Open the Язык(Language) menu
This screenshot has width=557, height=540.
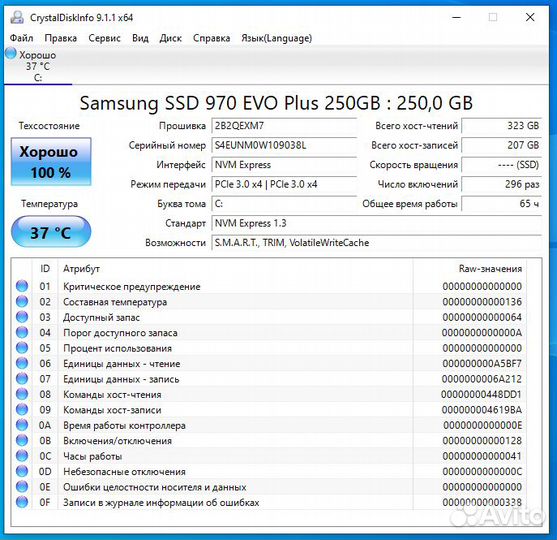276,38
